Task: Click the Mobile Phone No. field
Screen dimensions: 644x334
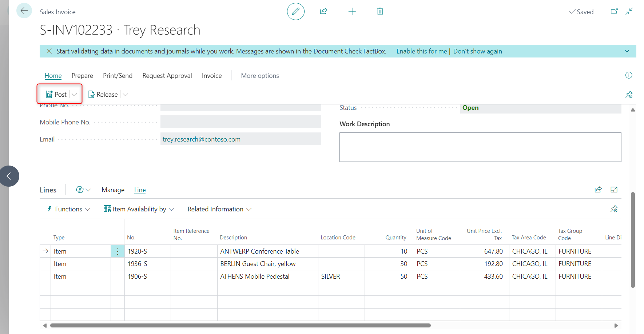Action: (241, 122)
